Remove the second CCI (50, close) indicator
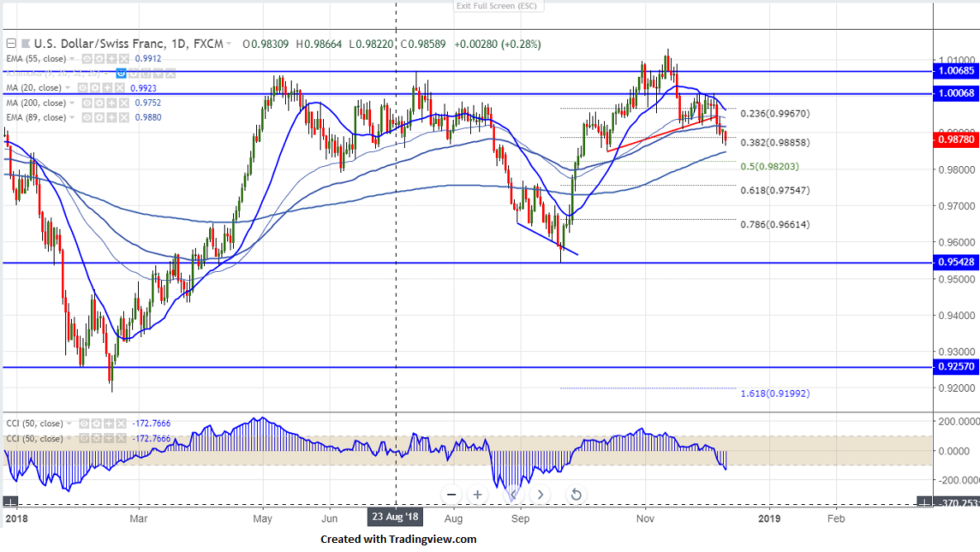The width and height of the screenshot is (980, 552). (121, 438)
